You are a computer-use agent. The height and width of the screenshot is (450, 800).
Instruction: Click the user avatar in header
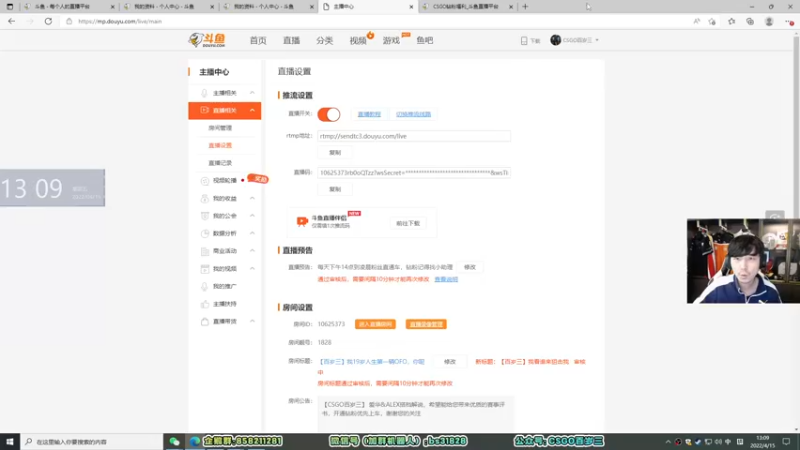click(x=556, y=40)
